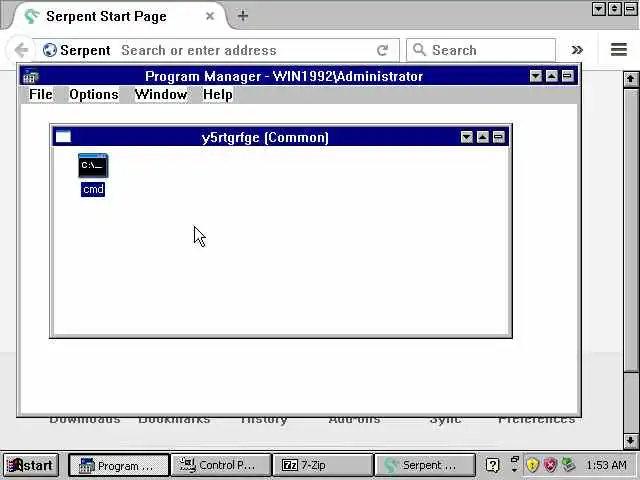Click the help question mark tray icon

(493, 465)
